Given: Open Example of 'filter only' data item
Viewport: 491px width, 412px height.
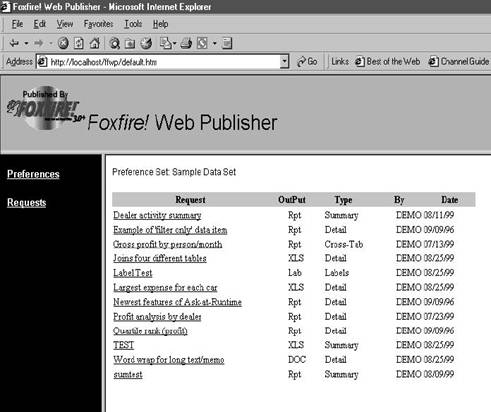Looking at the screenshot, I should [x=170, y=230].
